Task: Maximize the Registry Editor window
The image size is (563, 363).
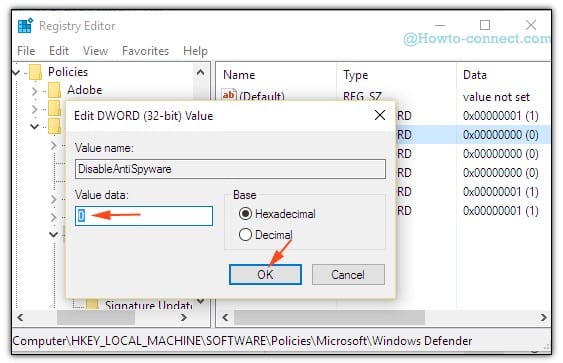Action: [485, 25]
